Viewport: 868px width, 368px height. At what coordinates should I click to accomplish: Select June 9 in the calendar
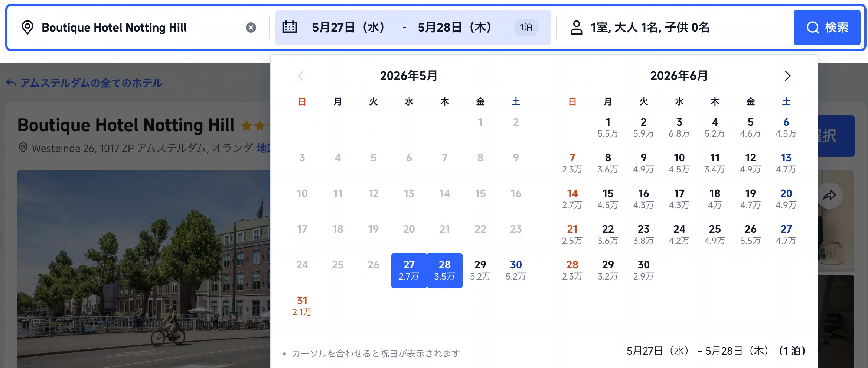644,163
